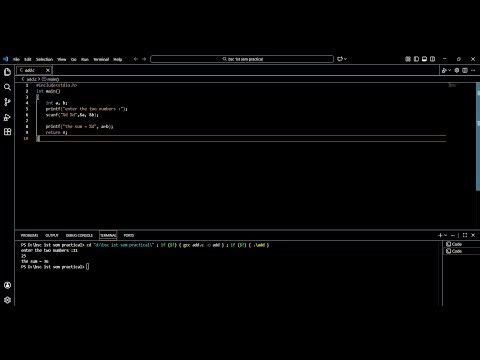Place cursor on line 1 include statement
This screenshot has height=360, width=480.
click(56, 85)
